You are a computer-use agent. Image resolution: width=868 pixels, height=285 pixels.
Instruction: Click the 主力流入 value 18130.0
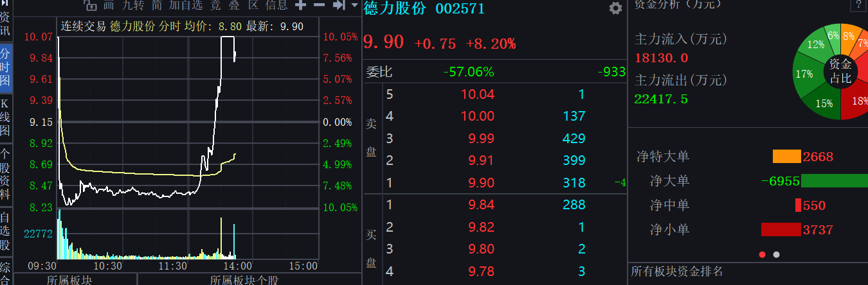662,58
